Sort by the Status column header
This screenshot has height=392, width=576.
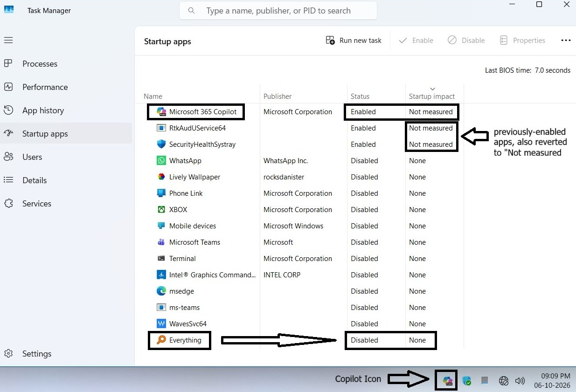(360, 96)
